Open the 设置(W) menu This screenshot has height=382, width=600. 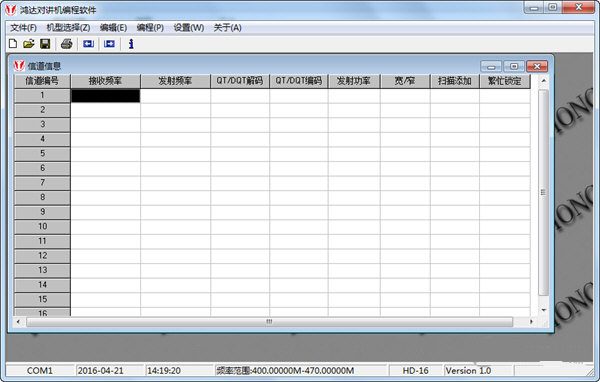tap(189, 28)
